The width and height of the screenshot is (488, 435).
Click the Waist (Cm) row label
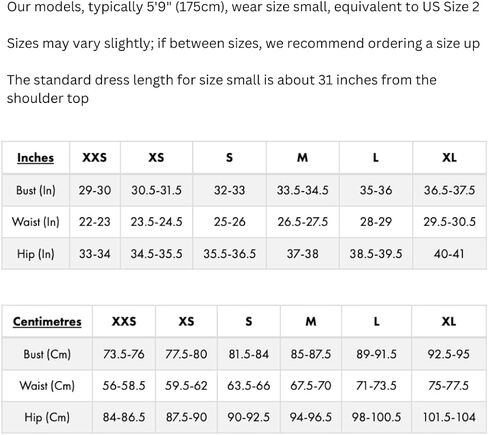[47, 386]
